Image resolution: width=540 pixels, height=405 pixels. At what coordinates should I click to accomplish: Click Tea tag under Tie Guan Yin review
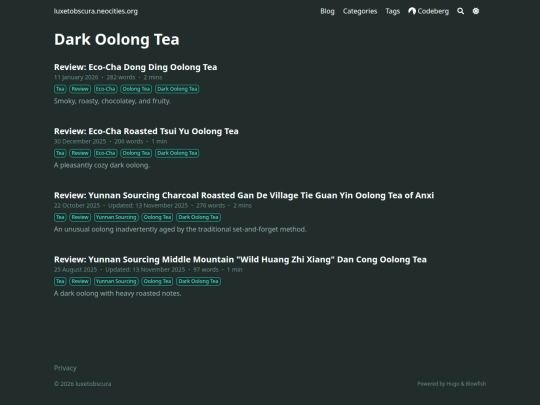pos(60,217)
